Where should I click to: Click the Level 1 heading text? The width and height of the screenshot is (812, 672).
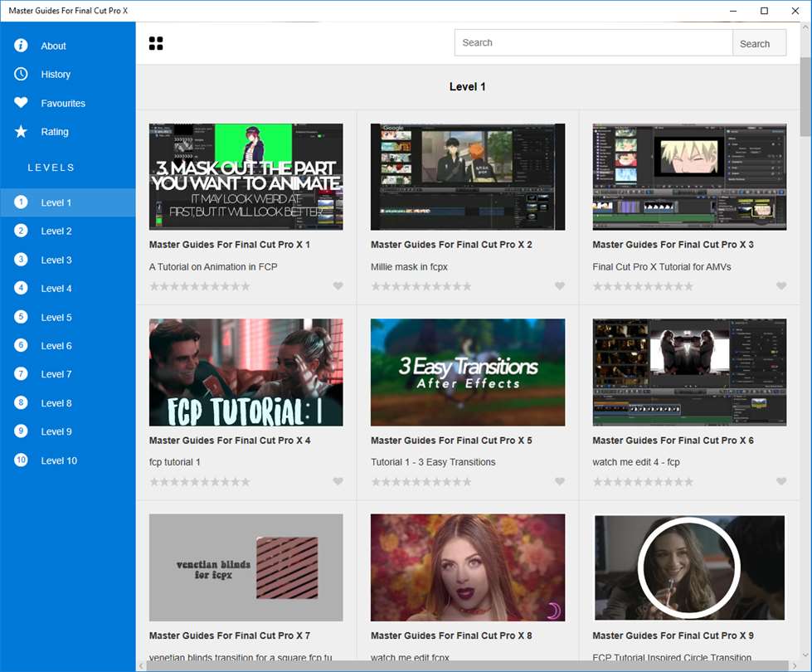468,87
